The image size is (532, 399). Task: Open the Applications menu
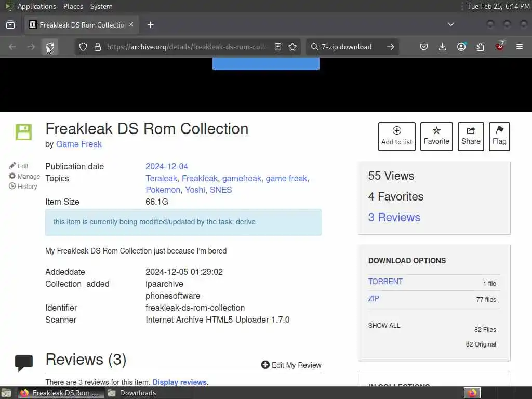click(37, 6)
